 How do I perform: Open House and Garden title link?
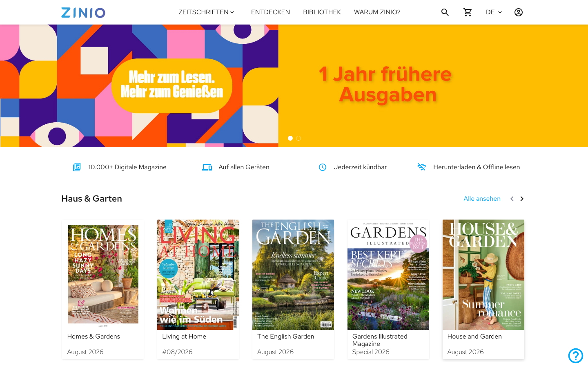tap(474, 337)
